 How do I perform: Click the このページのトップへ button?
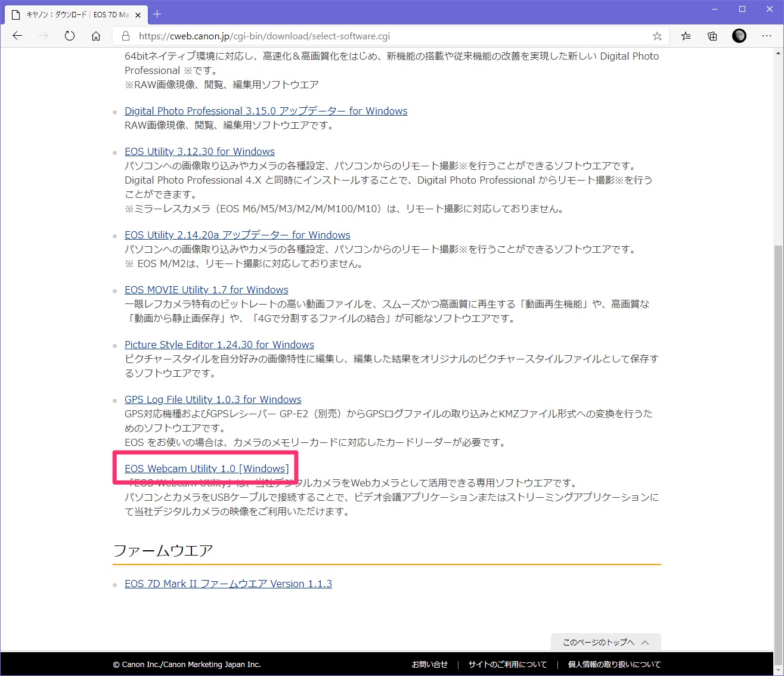click(606, 642)
